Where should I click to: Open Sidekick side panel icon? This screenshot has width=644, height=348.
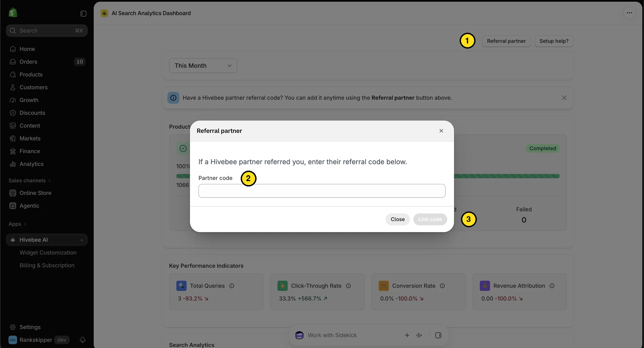coord(438,335)
